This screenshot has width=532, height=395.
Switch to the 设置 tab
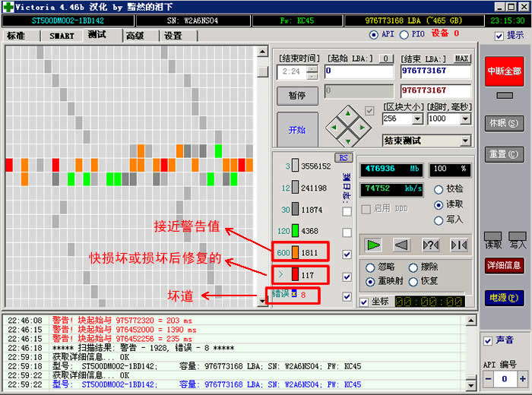[x=173, y=36]
